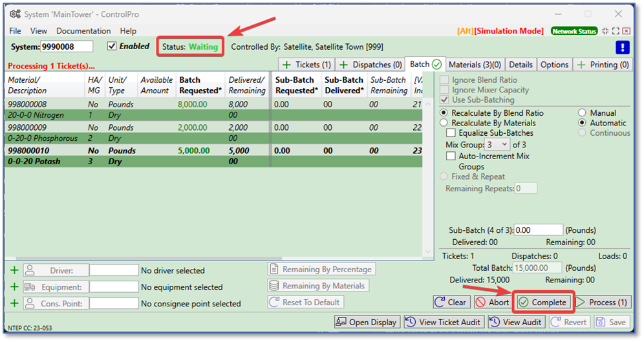Open the Tickets (1) tab
The image size is (644, 342).
pos(307,65)
